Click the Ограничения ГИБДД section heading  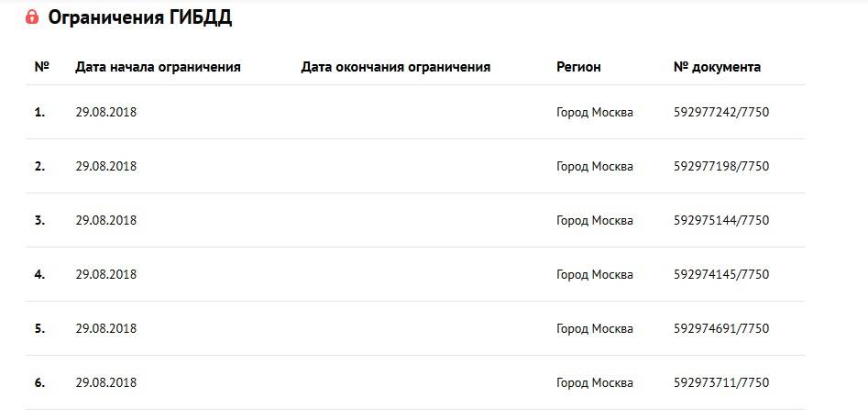(x=139, y=17)
